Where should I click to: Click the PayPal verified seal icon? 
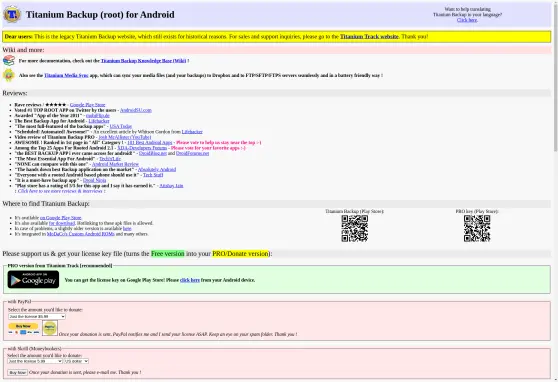point(50,328)
